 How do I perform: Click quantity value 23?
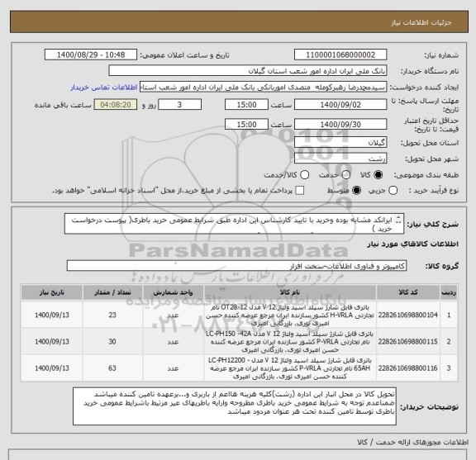tap(112, 315)
